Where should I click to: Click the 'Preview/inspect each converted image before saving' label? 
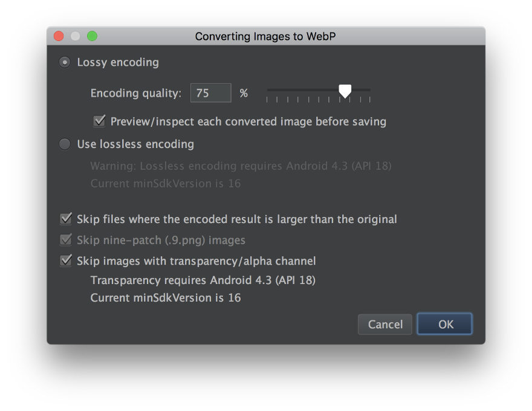click(248, 121)
